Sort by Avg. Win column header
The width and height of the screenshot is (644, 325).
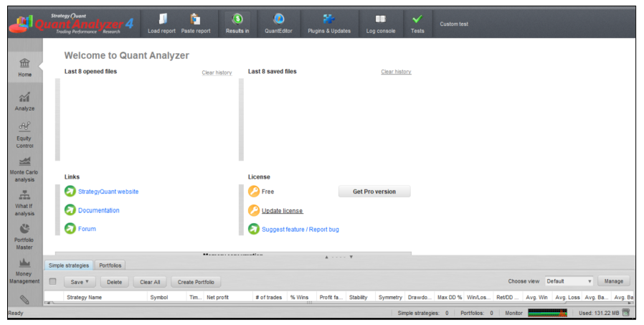point(537,297)
